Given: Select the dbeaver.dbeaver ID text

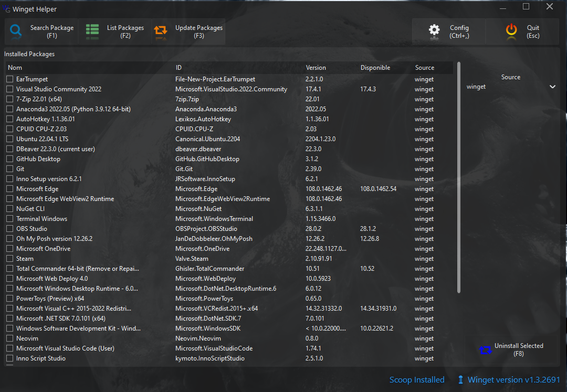Looking at the screenshot, I should pos(198,149).
